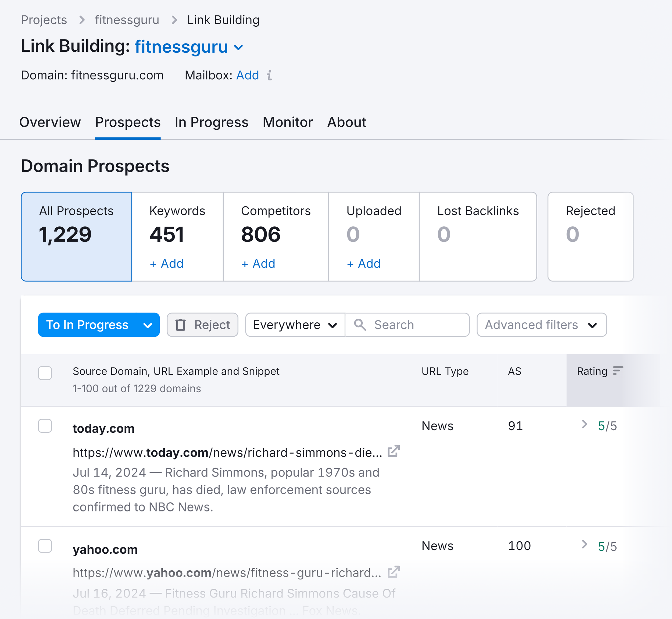Screen dimensions: 672x619
Task: Click the Mailbox Add link
Action: [248, 75]
